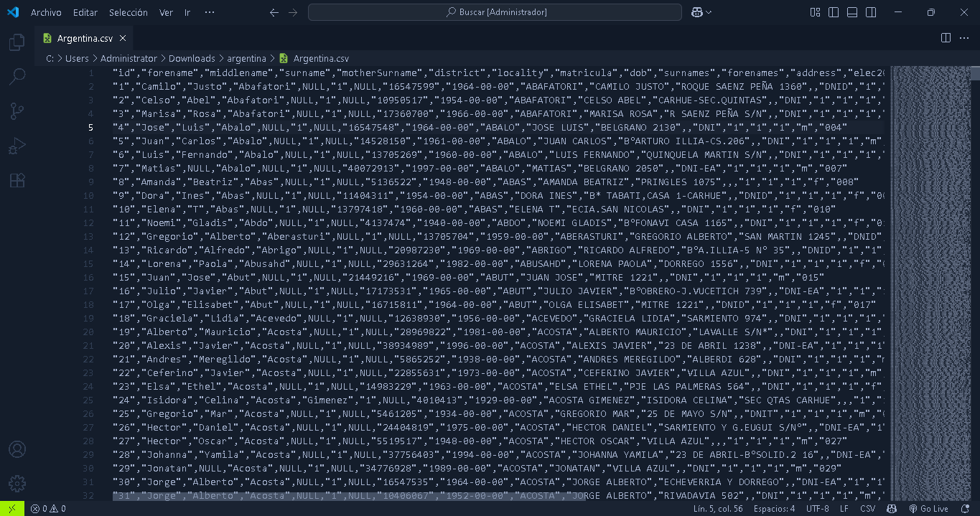Open More Actions ellipsis in editor

[964, 38]
